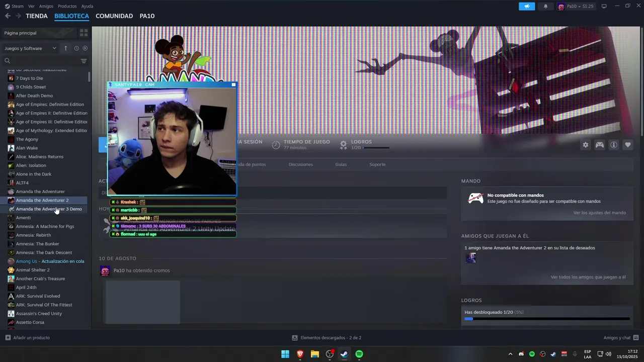Image resolution: width=644 pixels, height=362 pixels.
Task: Open controller layout icon on game page
Action: point(600,145)
